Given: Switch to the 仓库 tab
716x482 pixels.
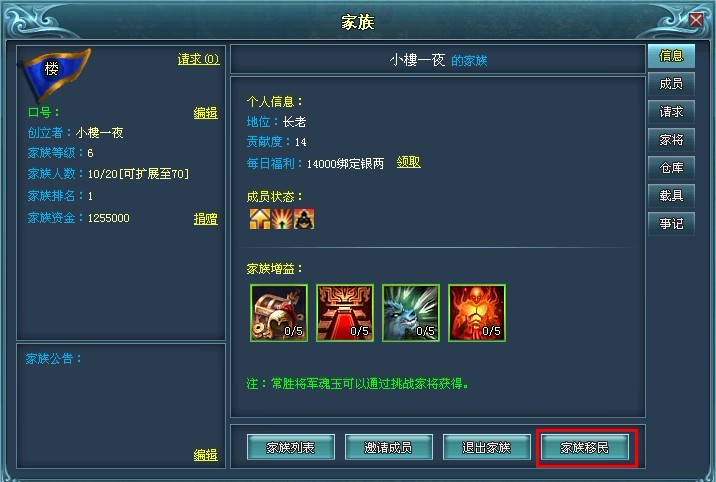Looking at the screenshot, I should point(671,168).
